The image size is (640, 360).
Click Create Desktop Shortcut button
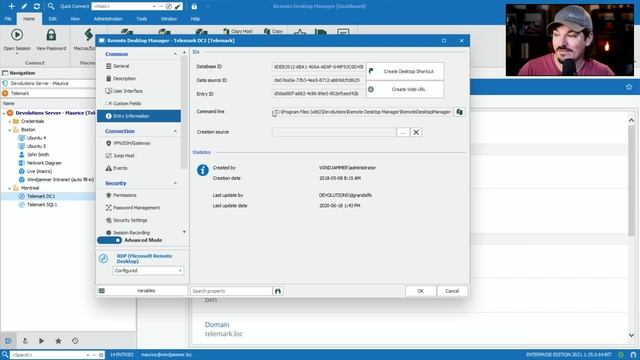point(405,71)
